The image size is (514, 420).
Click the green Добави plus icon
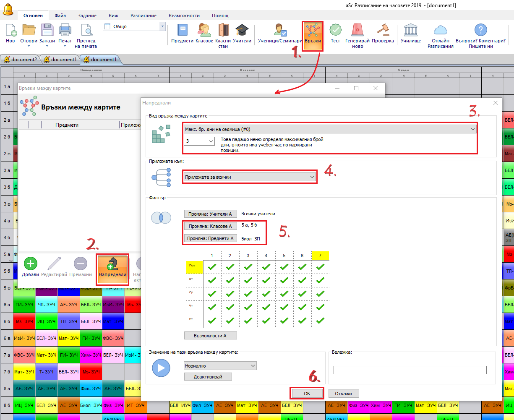point(30,264)
